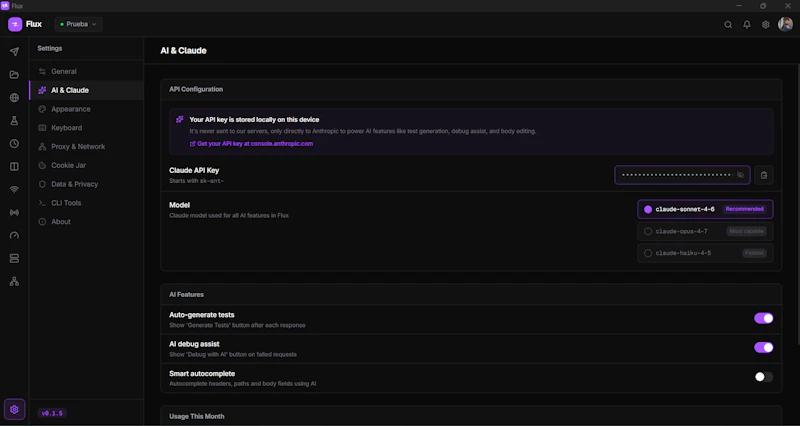The height and width of the screenshot is (426, 800).
Task: Click the purple Flux logo icon
Action: click(15, 24)
